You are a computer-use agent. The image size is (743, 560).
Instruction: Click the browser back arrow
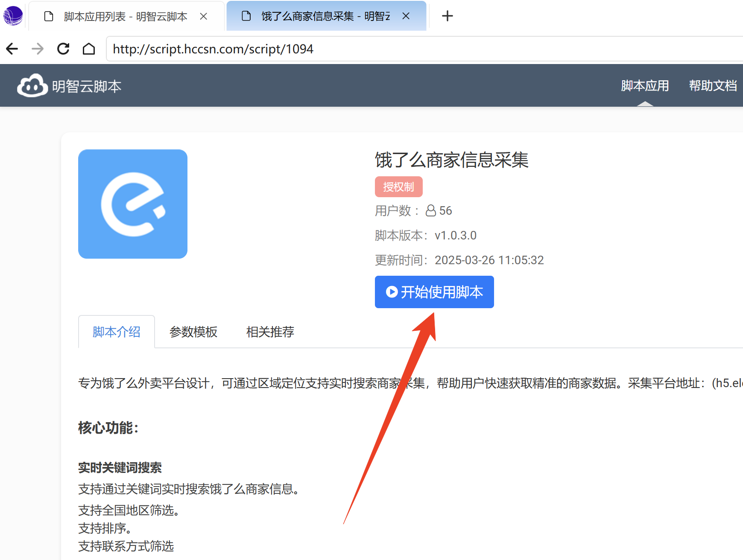12,49
